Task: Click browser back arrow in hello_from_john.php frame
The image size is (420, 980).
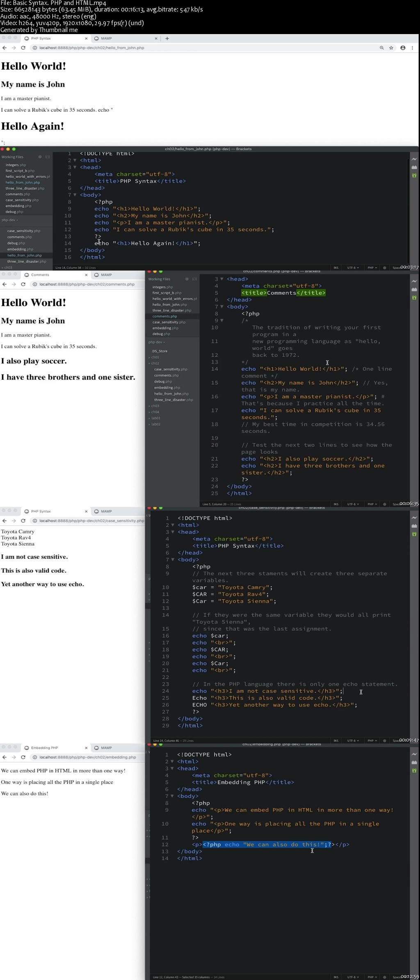Action: click(5, 48)
